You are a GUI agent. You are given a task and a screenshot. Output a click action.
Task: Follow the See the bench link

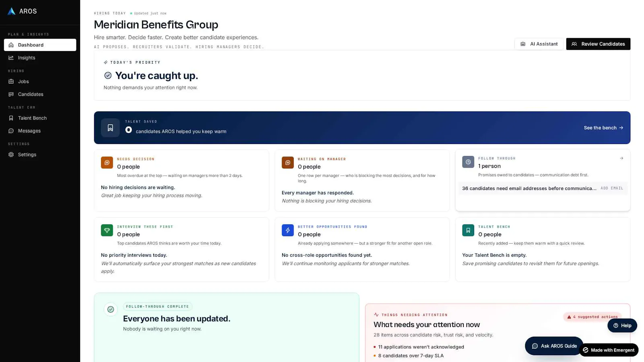pyautogui.click(x=603, y=128)
